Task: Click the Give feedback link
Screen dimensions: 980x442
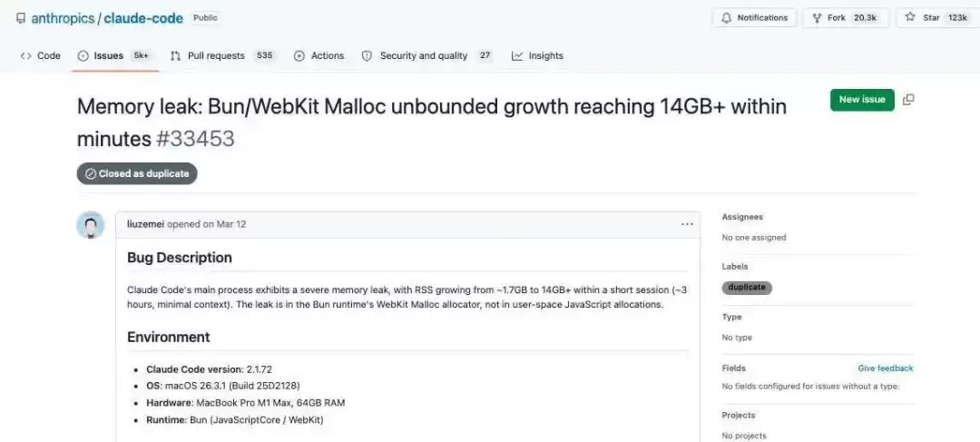Action: [885, 368]
